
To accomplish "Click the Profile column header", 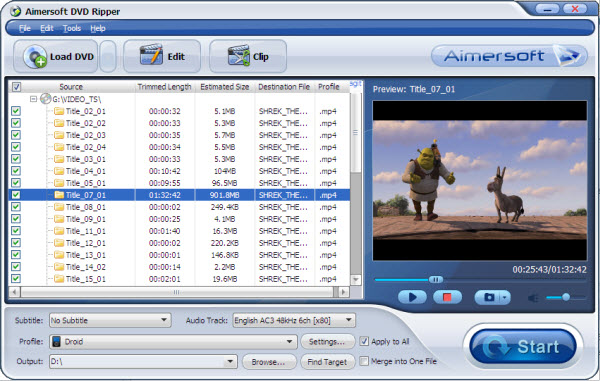I will [329, 87].
